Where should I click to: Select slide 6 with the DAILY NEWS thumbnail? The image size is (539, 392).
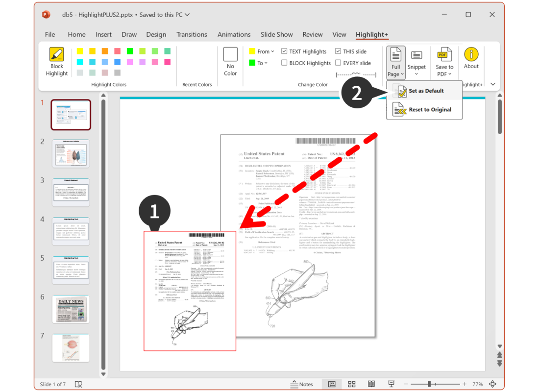tap(71, 309)
